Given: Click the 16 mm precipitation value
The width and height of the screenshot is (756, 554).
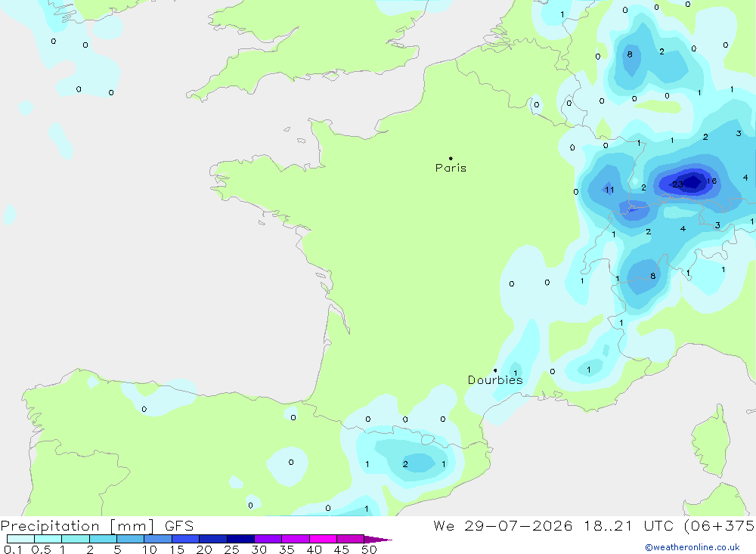Looking at the screenshot, I should [711, 181].
